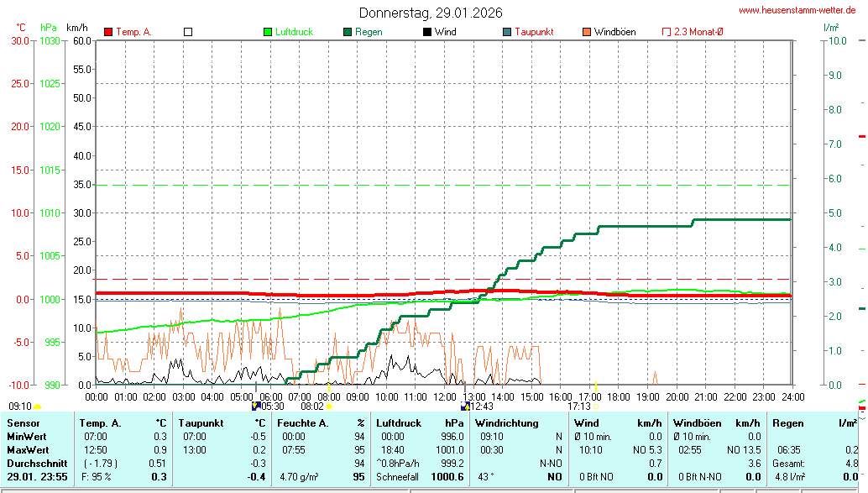Click the empty white legend box
Screen dimensions: 868x493
click(x=188, y=32)
